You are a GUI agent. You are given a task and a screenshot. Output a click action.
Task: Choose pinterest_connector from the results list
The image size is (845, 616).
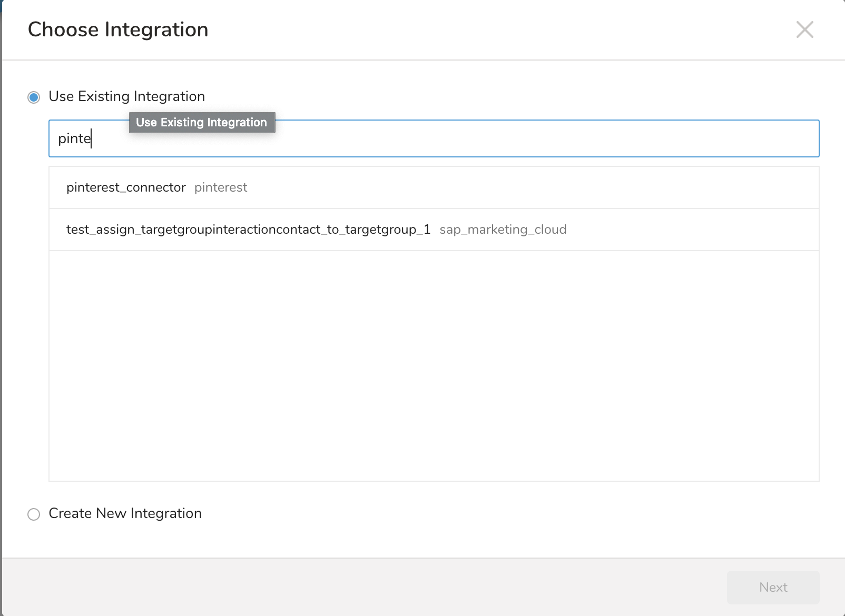[x=126, y=188]
